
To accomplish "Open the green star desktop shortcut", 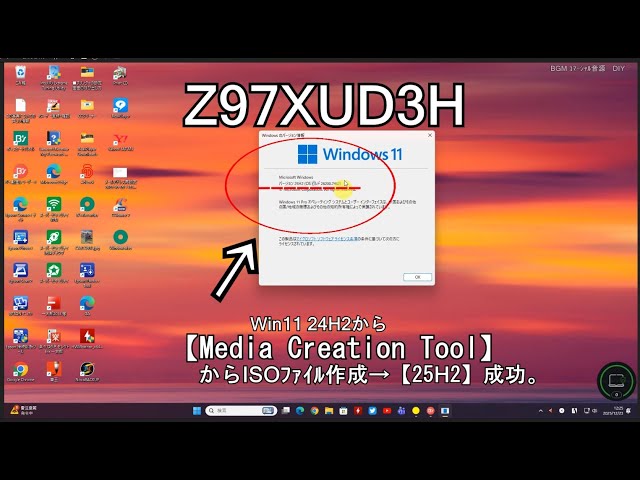I will click(x=53, y=273).
